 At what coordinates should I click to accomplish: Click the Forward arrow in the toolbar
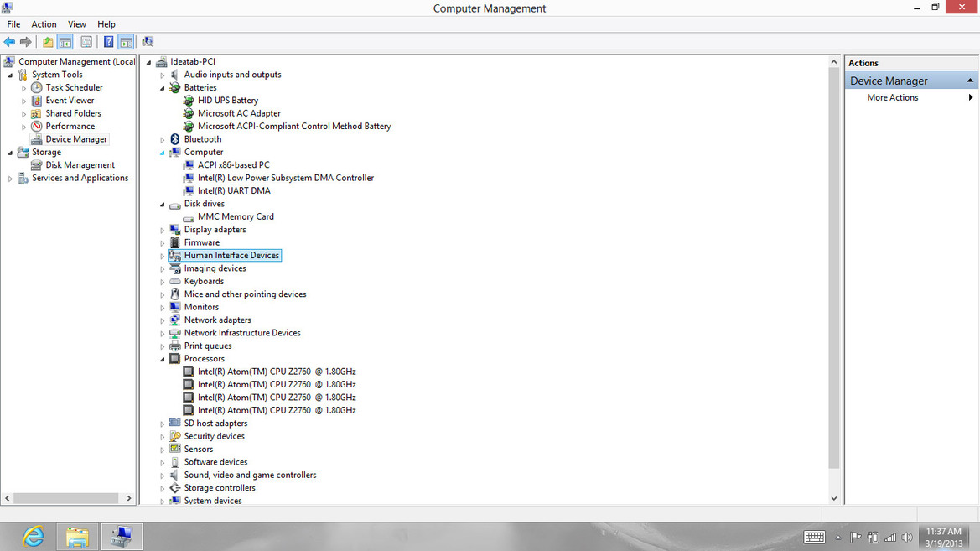(x=26, y=42)
